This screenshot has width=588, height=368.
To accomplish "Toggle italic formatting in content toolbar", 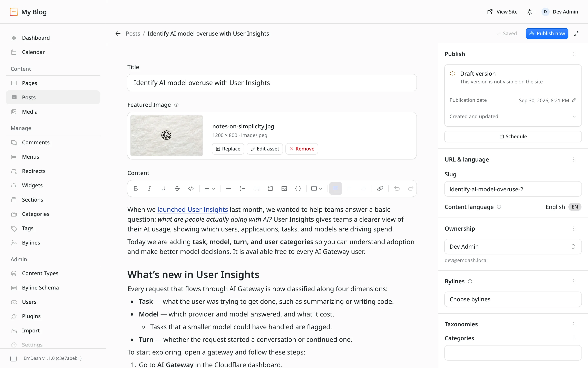I will [149, 188].
